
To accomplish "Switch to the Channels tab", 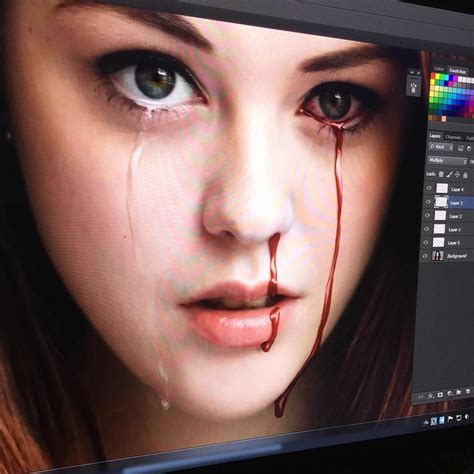I will click(453, 137).
